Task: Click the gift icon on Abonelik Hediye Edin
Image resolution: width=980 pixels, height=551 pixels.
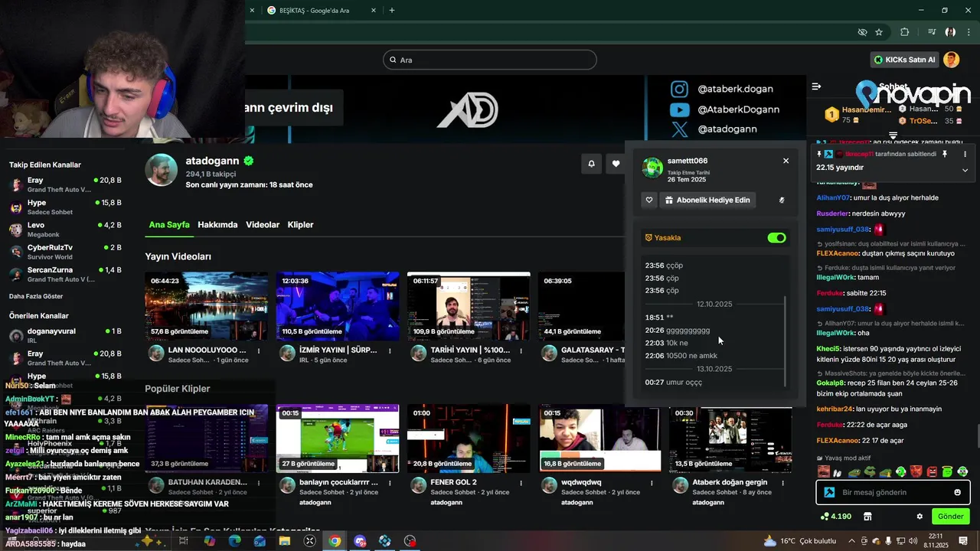Action: (669, 200)
